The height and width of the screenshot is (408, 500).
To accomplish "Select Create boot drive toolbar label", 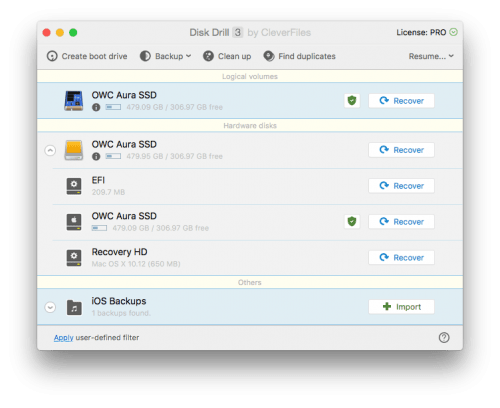I will coord(94,56).
